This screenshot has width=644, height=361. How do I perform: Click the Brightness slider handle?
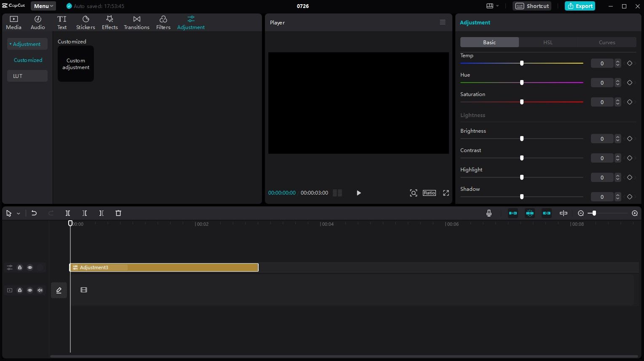point(521,139)
